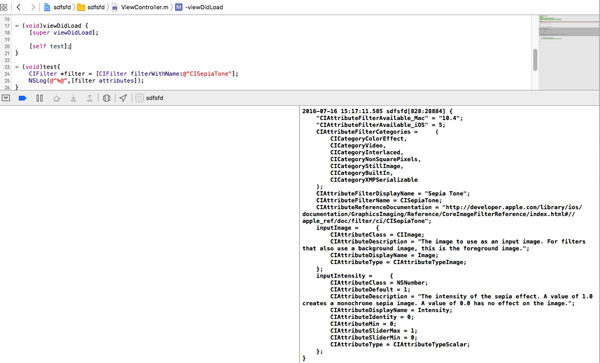Choose sdfsfd process in debug bar
Viewport: 600px width, 363px height.
tap(150, 98)
